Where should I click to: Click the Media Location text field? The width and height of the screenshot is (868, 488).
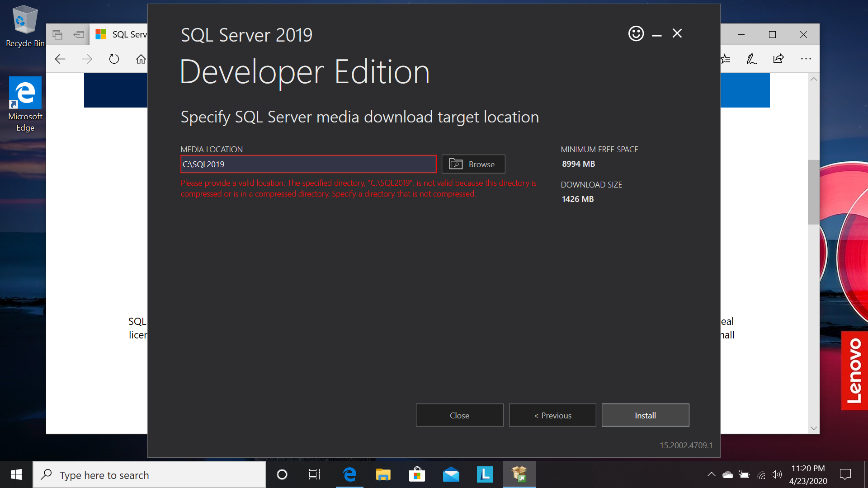308,164
